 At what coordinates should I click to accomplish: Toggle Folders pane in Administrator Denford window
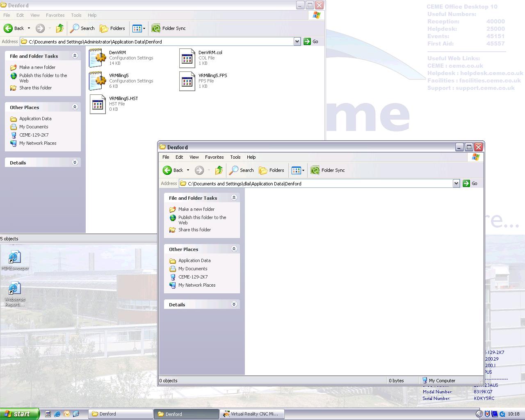[112, 28]
